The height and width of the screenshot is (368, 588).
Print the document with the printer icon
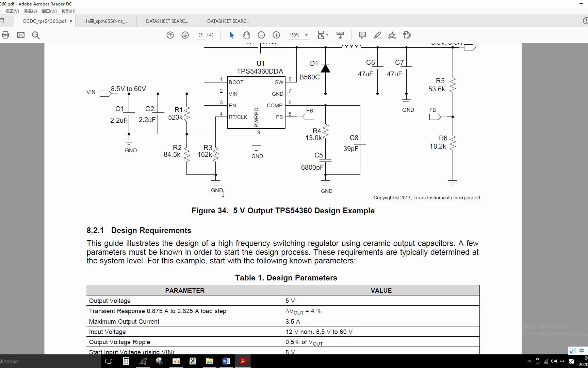tap(5, 35)
